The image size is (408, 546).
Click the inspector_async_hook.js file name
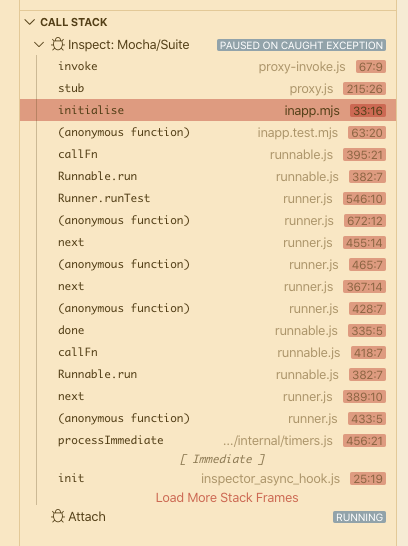click(270, 479)
